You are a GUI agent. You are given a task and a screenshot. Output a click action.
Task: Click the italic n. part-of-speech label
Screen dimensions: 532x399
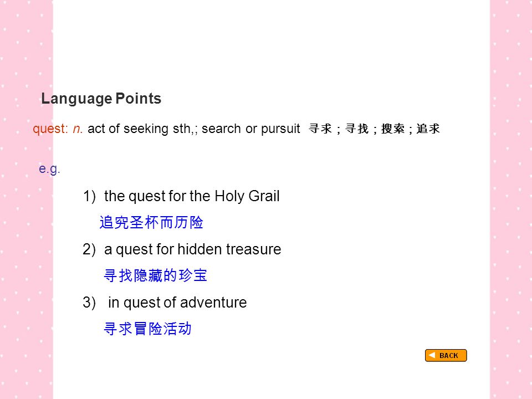pyautogui.click(x=78, y=129)
